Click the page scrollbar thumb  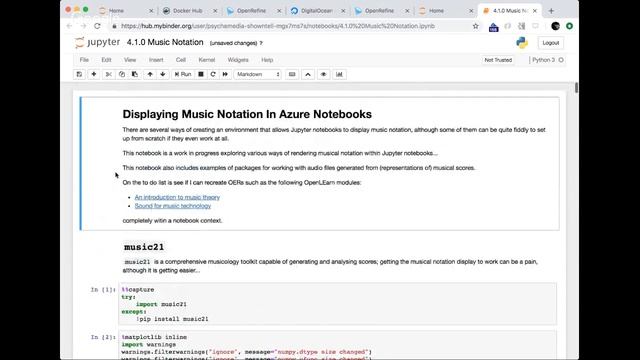click(576, 87)
